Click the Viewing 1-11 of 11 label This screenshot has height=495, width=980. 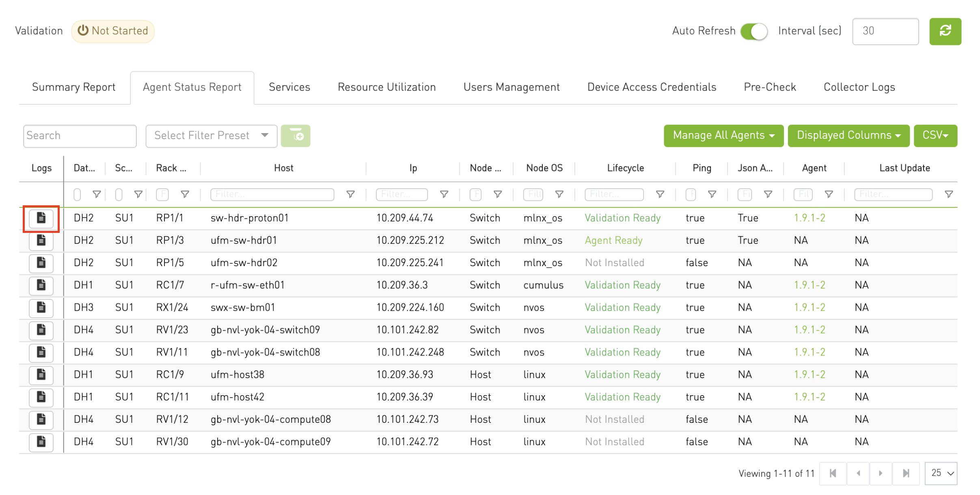click(776, 473)
